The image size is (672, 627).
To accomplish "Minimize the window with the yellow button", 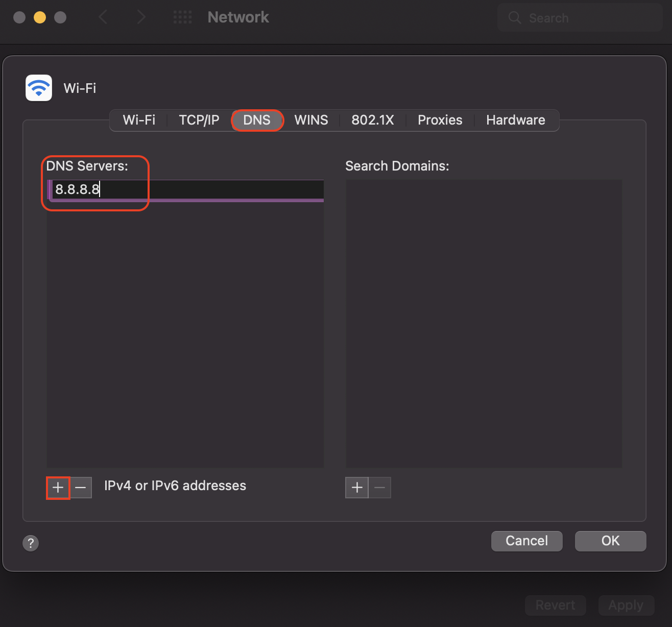I will [40, 17].
